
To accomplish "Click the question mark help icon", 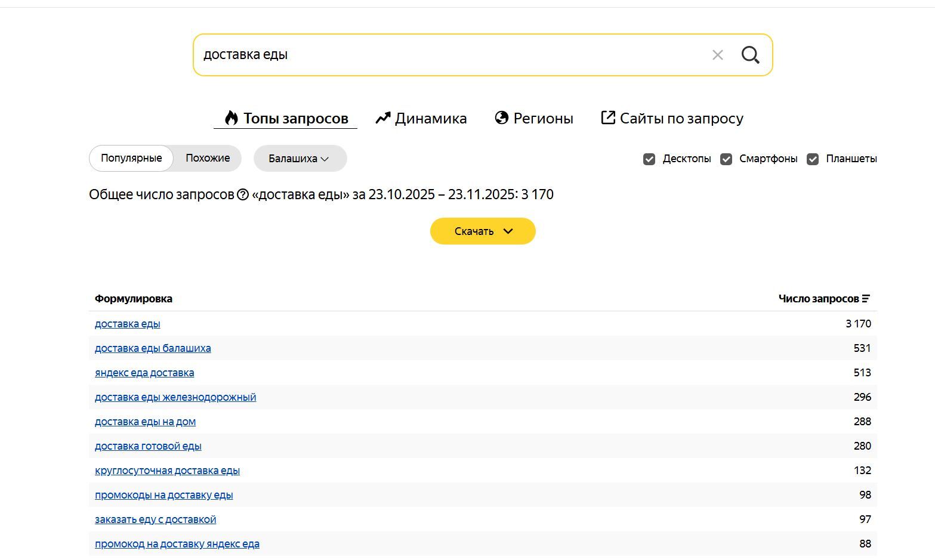I will (243, 194).
